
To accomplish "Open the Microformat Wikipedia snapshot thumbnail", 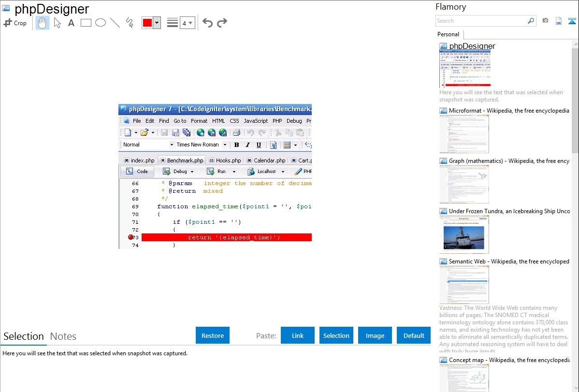I will click(464, 134).
